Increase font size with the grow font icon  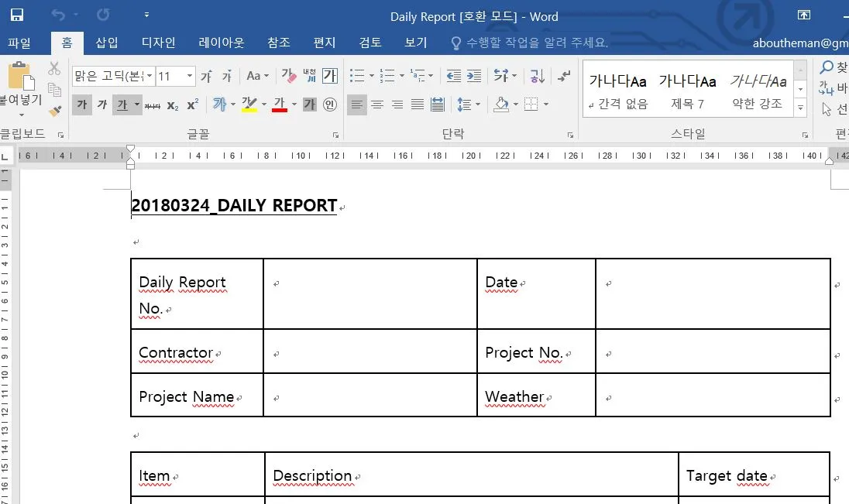pos(207,77)
